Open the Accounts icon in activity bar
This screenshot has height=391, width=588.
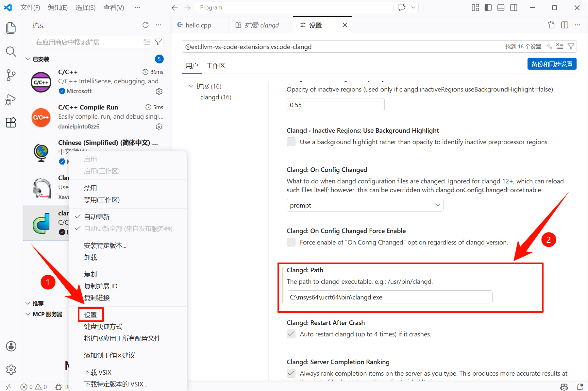click(x=11, y=346)
